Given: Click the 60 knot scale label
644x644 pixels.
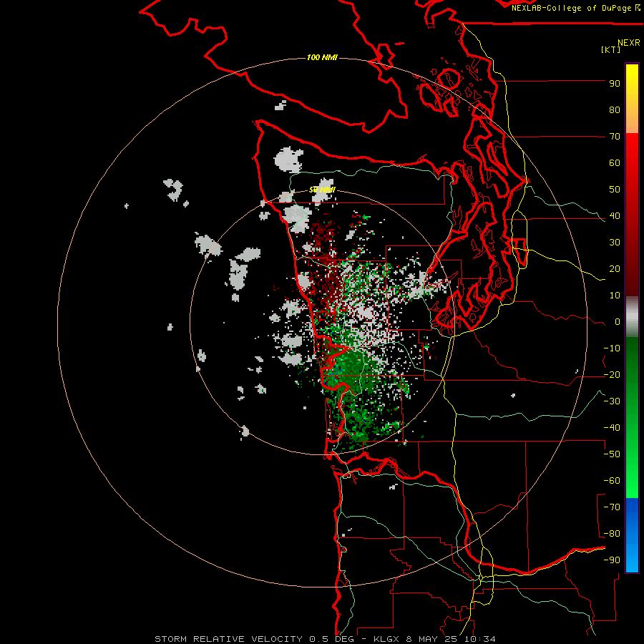Looking at the screenshot, I should click(615, 163).
